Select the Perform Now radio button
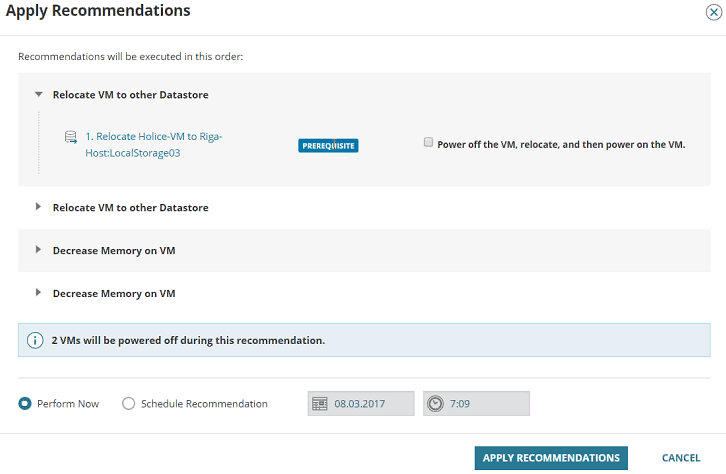The width and height of the screenshot is (726, 474). (25, 404)
